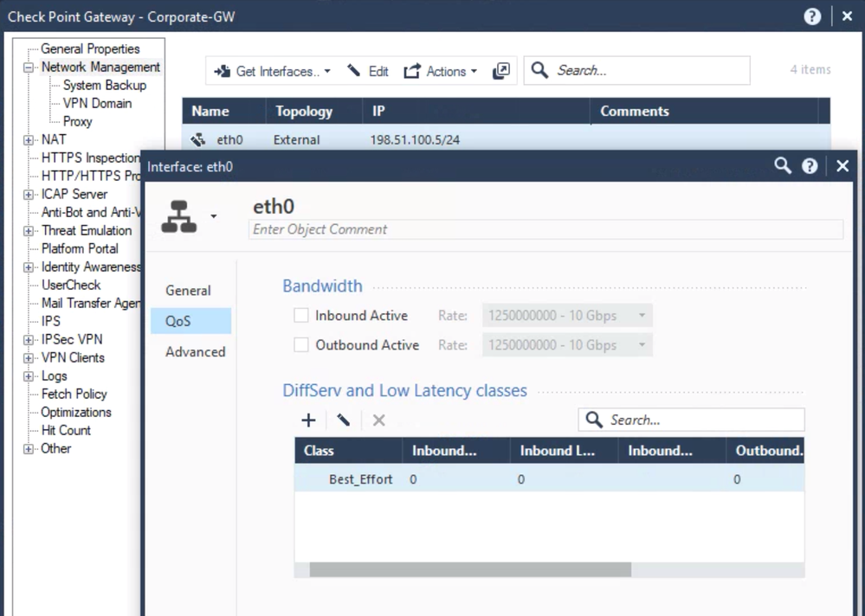Image resolution: width=865 pixels, height=616 pixels.
Task: Sort interfaces by the IP column header
Action: click(476, 112)
